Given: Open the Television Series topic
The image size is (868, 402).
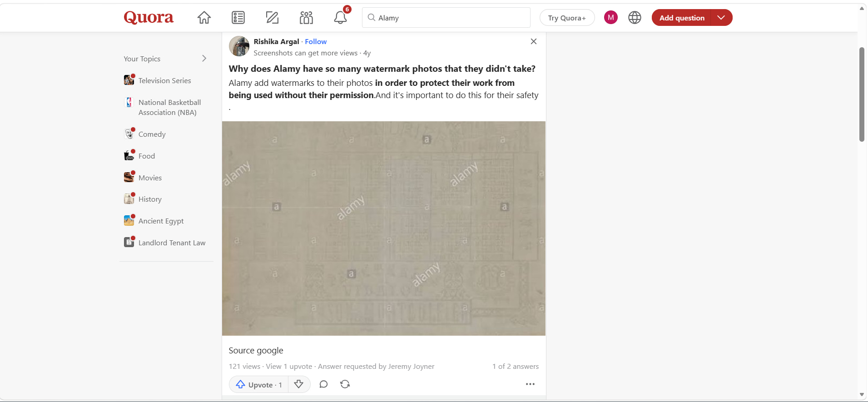Looking at the screenshot, I should [164, 80].
